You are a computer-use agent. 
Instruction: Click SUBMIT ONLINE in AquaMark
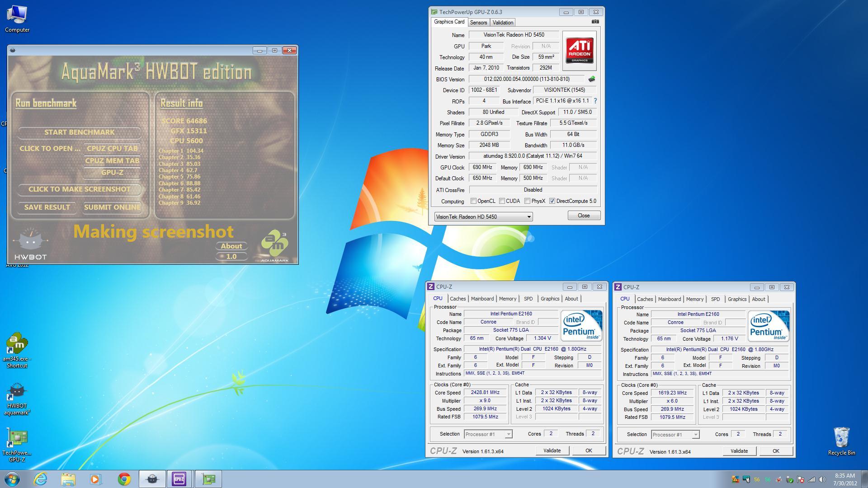pos(112,207)
